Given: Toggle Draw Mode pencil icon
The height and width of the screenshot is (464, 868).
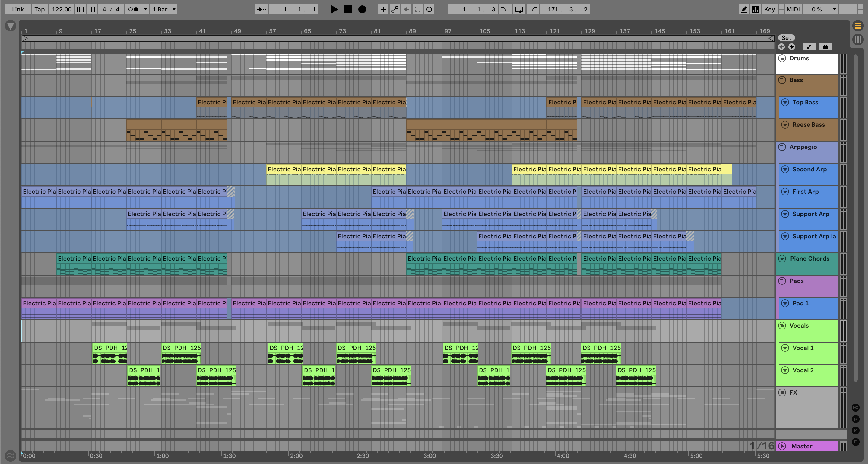Looking at the screenshot, I should (744, 9).
